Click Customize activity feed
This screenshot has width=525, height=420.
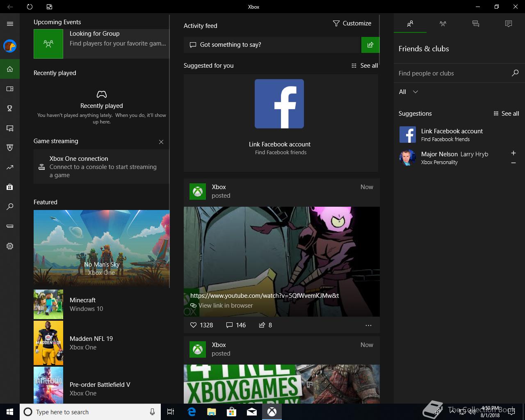click(x=352, y=23)
